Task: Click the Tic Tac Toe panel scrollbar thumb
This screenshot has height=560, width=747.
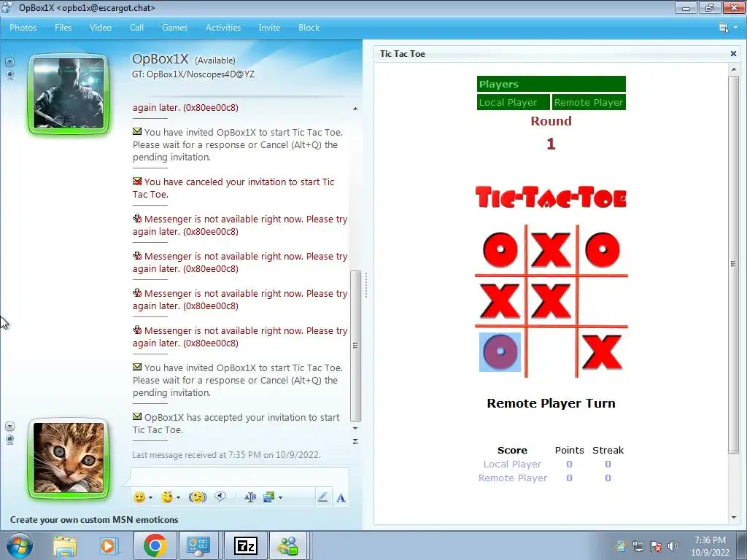Action: [x=734, y=264]
